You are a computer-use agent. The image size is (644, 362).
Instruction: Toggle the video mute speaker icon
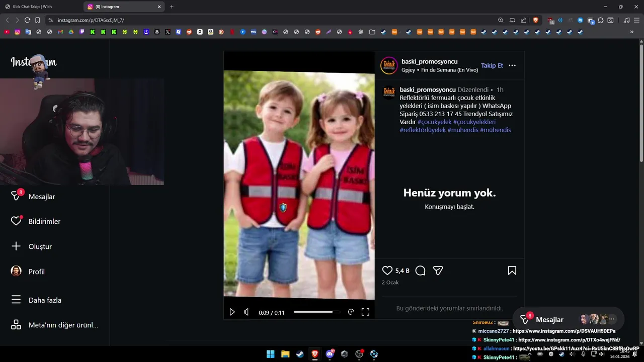(x=246, y=312)
